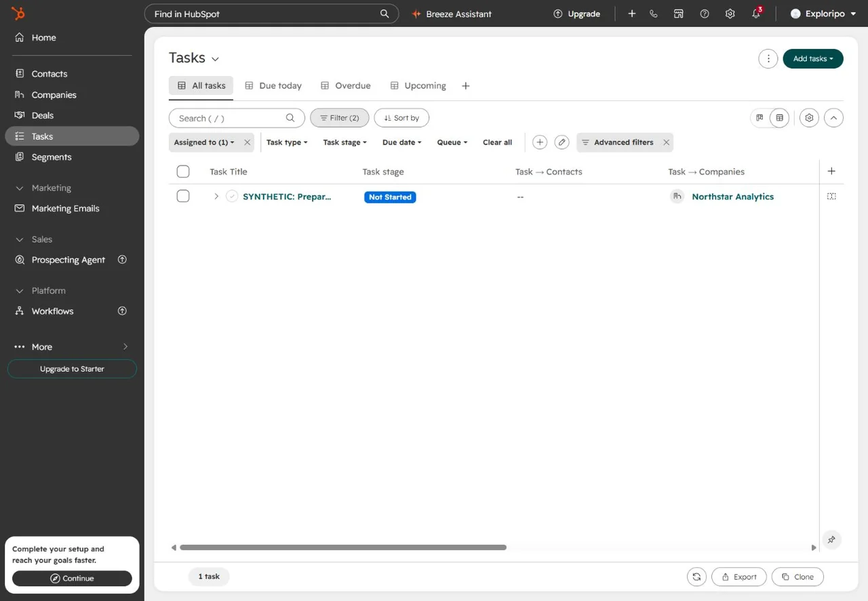Remove the Assigned to filter

pos(247,142)
